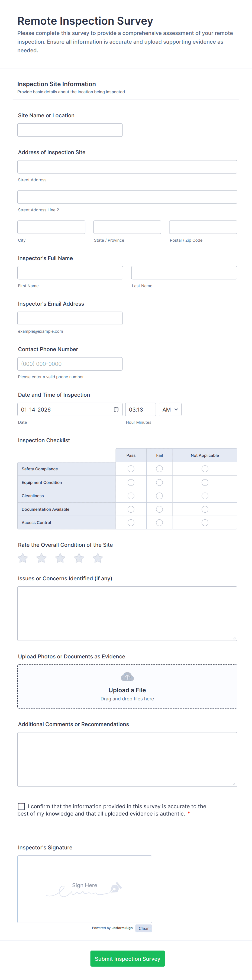Select Pass for Documentation Available
The height and width of the screenshot is (980, 252).
click(x=131, y=509)
